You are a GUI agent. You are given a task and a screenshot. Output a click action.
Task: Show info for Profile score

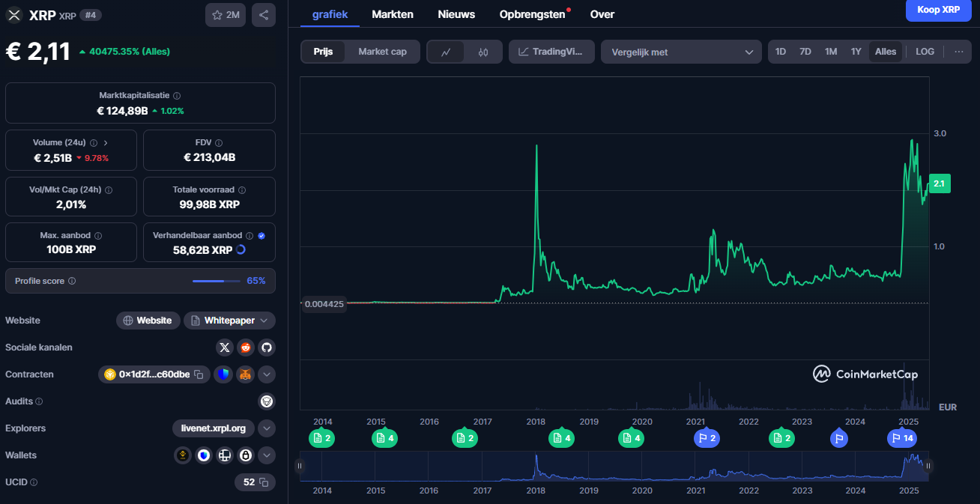click(72, 281)
